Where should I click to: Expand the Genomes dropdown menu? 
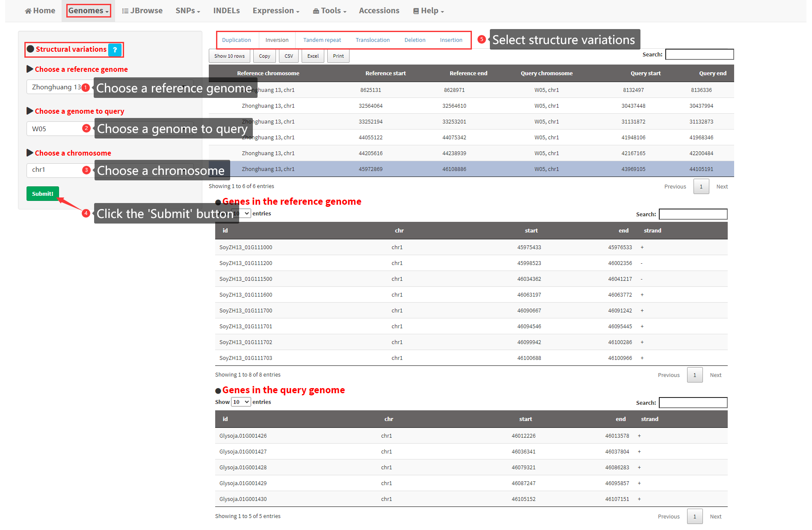(x=89, y=11)
